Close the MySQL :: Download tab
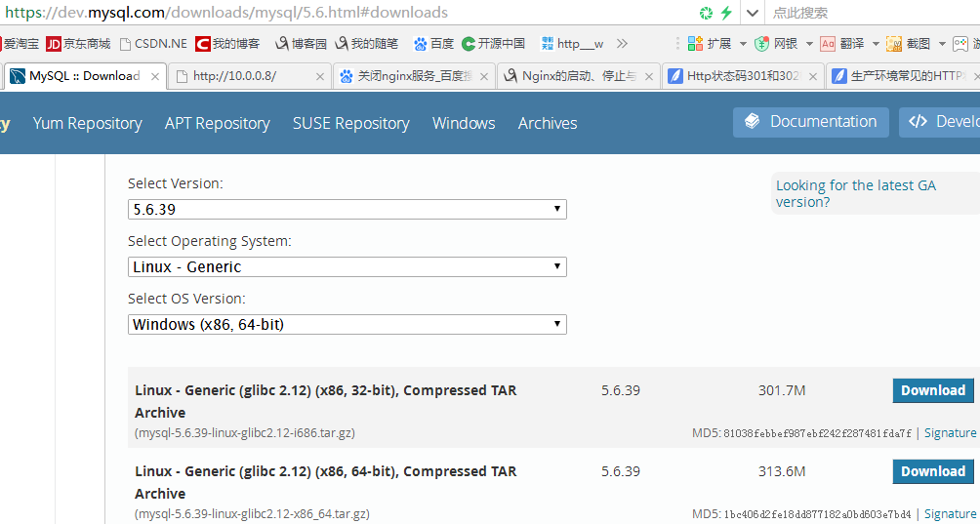980x524 pixels. click(x=155, y=77)
